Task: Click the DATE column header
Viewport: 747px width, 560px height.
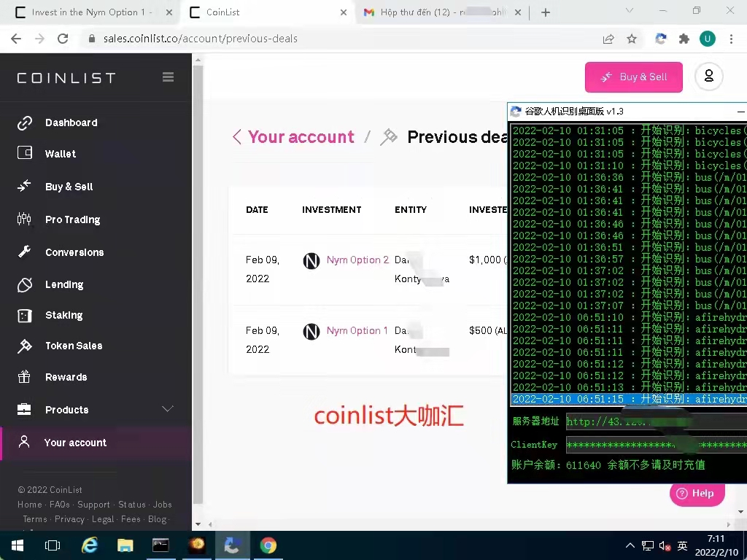Action: coord(257,210)
